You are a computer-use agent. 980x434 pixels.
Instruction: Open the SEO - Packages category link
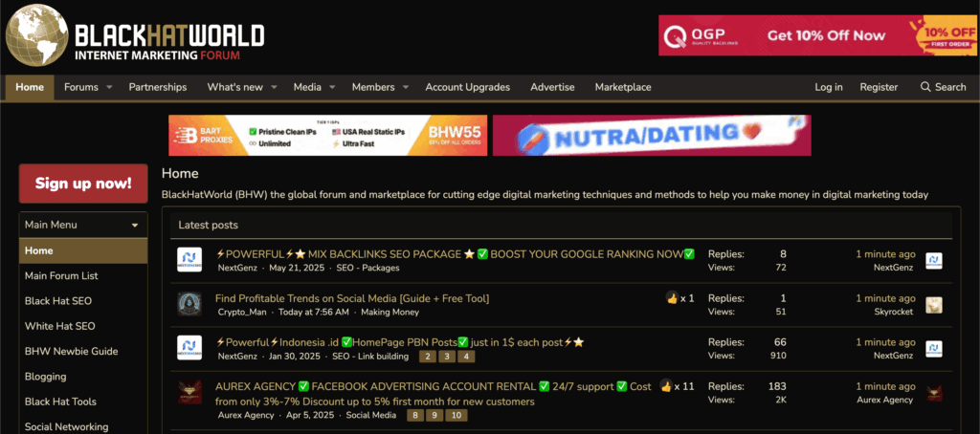click(x=367, y=268)
